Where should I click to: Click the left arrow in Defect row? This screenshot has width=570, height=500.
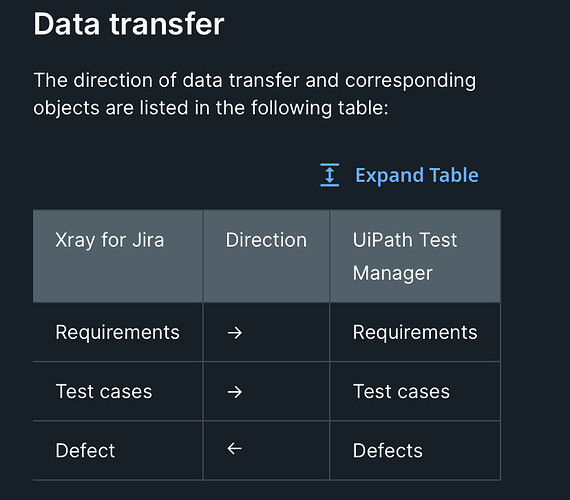click(x=235, y=448)
